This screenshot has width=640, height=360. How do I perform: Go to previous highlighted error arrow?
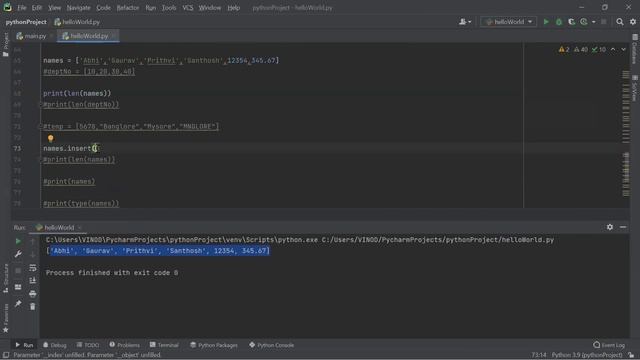pos(613,49)
